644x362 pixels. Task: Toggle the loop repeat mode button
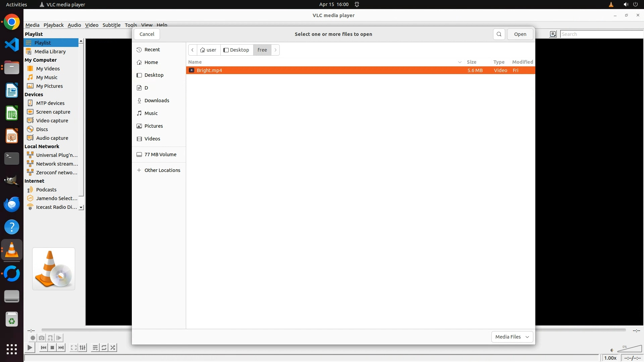coord(104,348)
